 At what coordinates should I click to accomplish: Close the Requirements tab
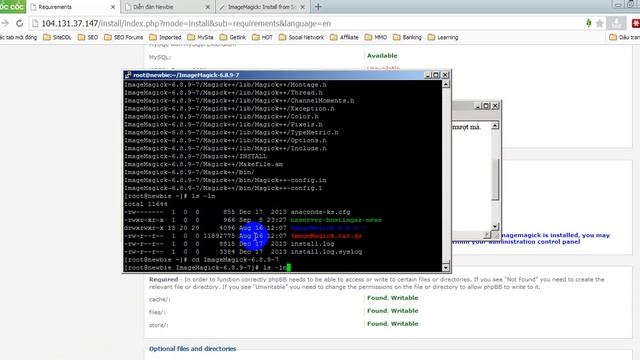pyautogui.click(x=113, y=7)
